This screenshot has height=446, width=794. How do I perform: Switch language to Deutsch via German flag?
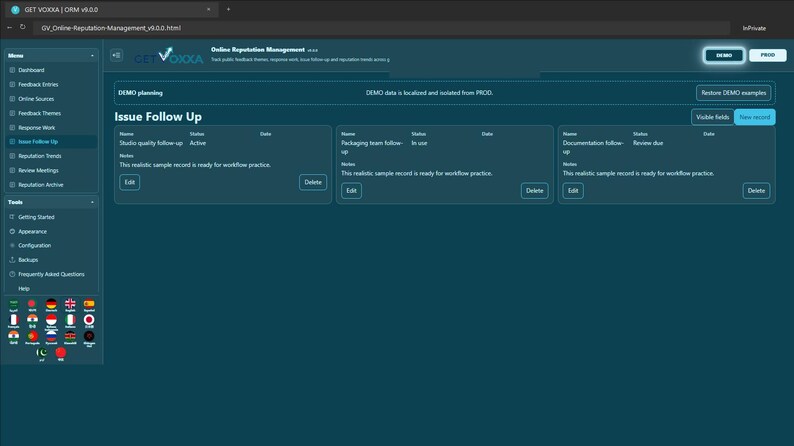point(51,305)
